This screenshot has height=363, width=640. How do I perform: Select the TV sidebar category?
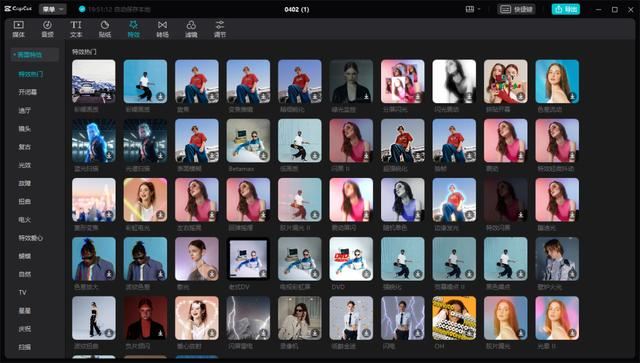pos(22,292)
